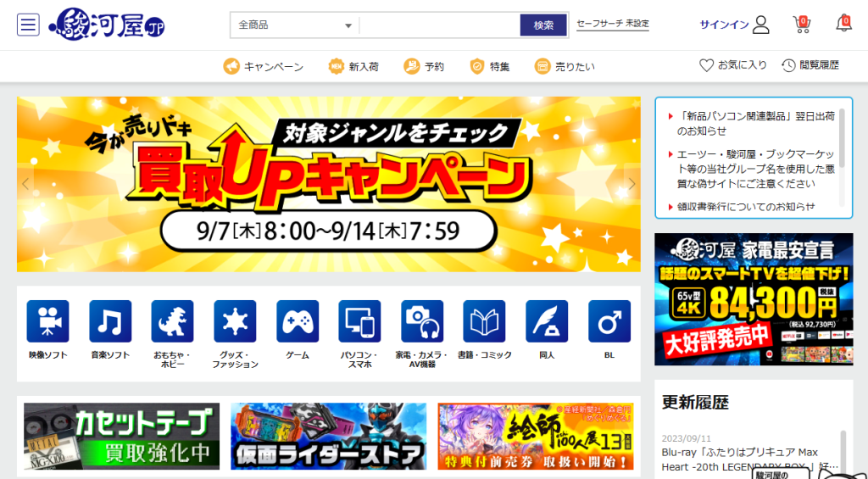Go to next banner with right arrow
The width and height of the screenshot is (868, 479).
pyautogui.click(x=631, y=184)
